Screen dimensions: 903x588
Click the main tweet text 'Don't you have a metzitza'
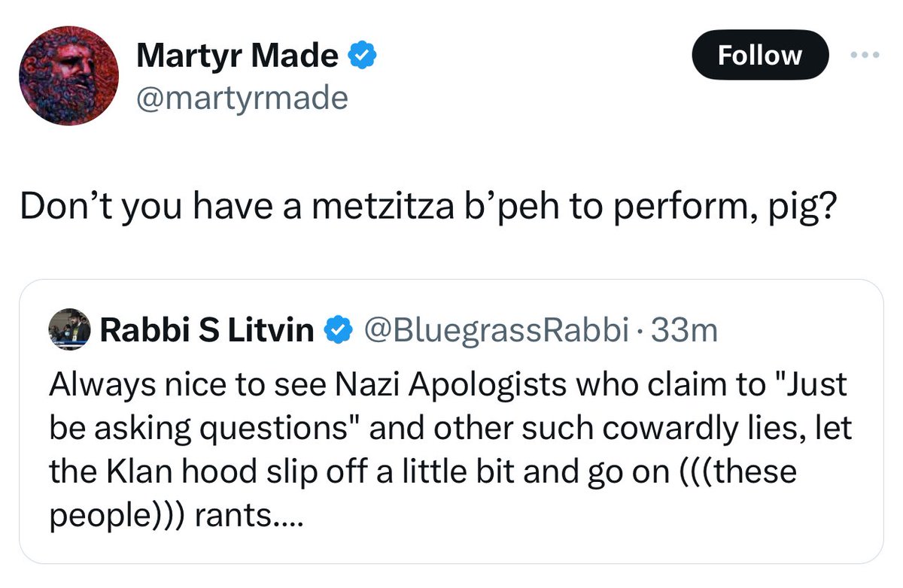(205, 207)
